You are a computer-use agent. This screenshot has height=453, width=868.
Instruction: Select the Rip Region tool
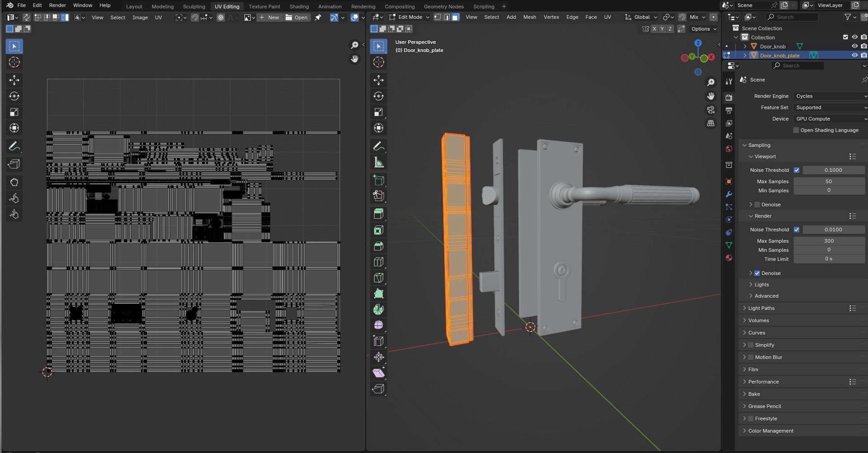tap(379, 389)
